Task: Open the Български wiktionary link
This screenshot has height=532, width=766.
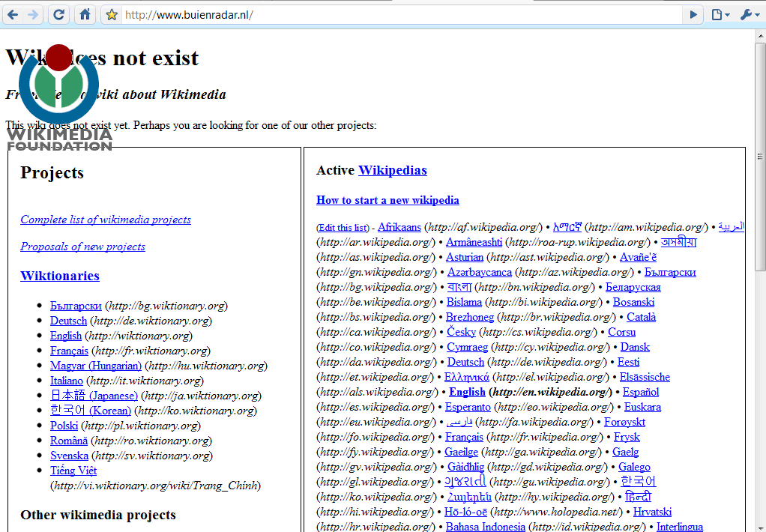Action: [x=76, y=306]
